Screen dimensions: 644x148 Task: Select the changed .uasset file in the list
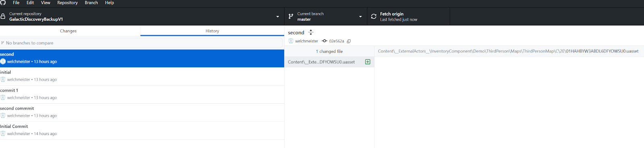329,62
